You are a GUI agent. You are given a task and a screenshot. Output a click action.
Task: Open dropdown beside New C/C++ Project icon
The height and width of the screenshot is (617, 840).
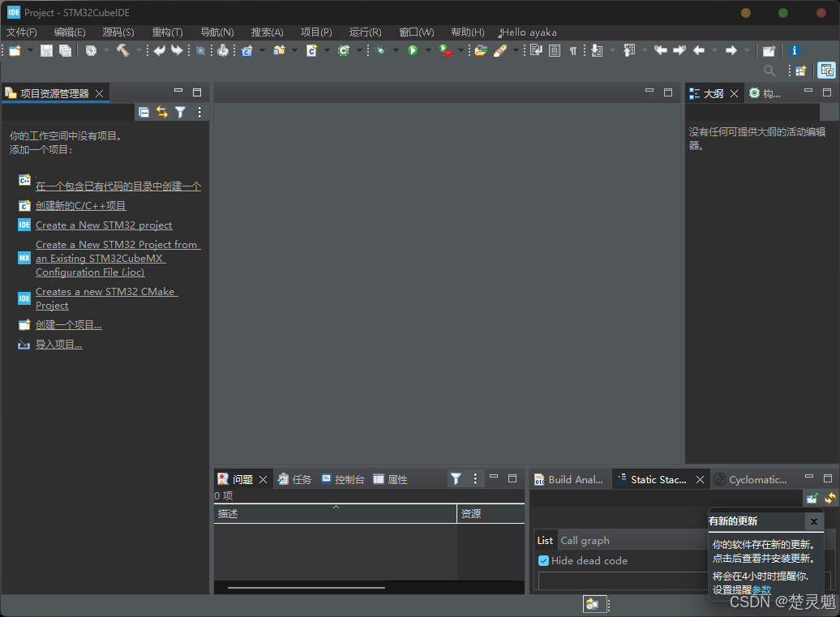click(x=262, y=51)
